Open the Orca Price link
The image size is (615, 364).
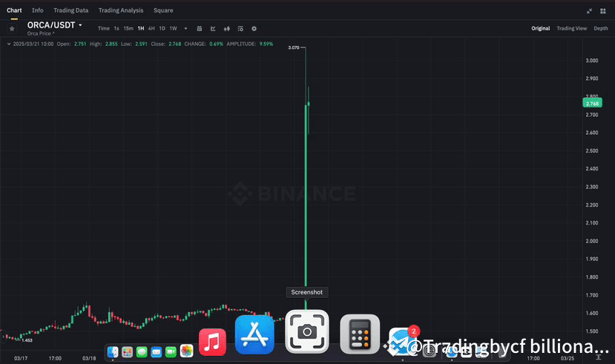[41, 33]
